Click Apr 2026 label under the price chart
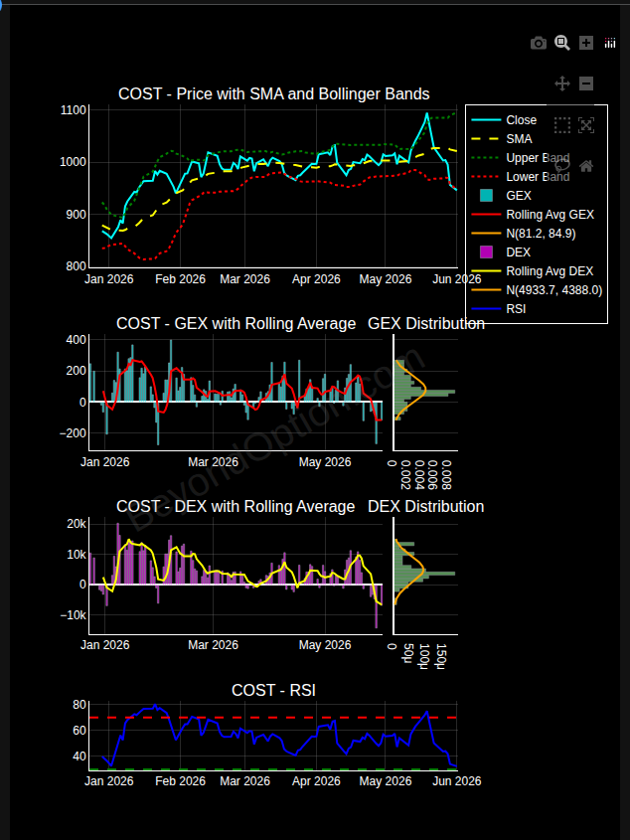 coord(316,279)
